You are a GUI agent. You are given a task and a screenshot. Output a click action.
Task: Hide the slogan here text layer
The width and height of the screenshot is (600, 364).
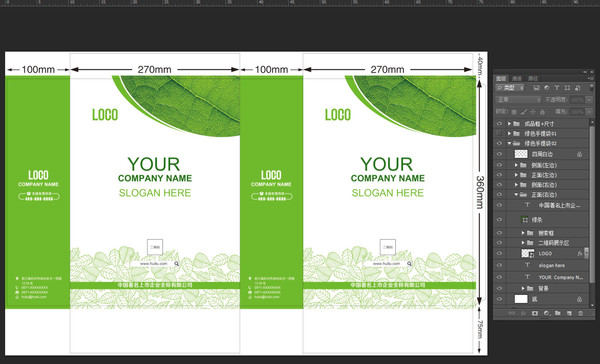click(499, 265)
